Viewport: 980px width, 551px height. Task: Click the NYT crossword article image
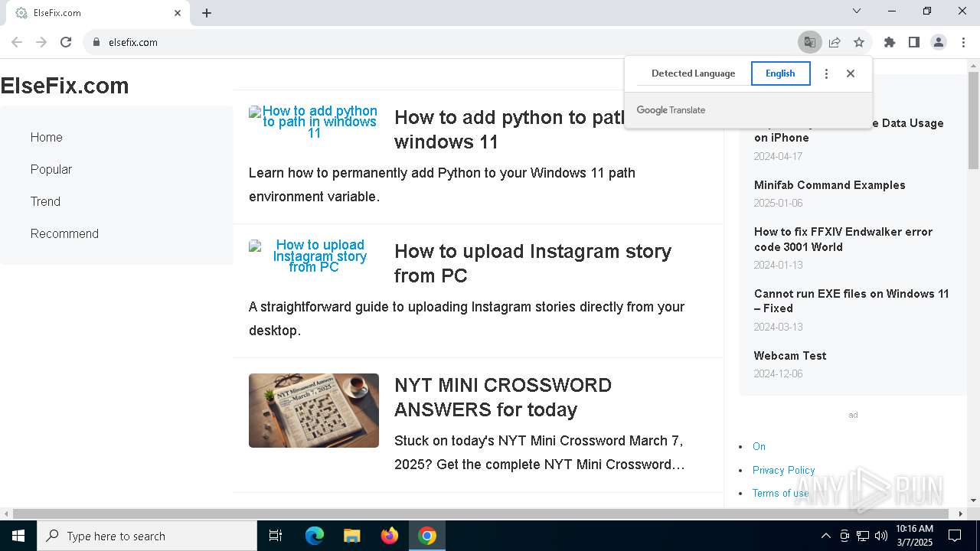314,410
